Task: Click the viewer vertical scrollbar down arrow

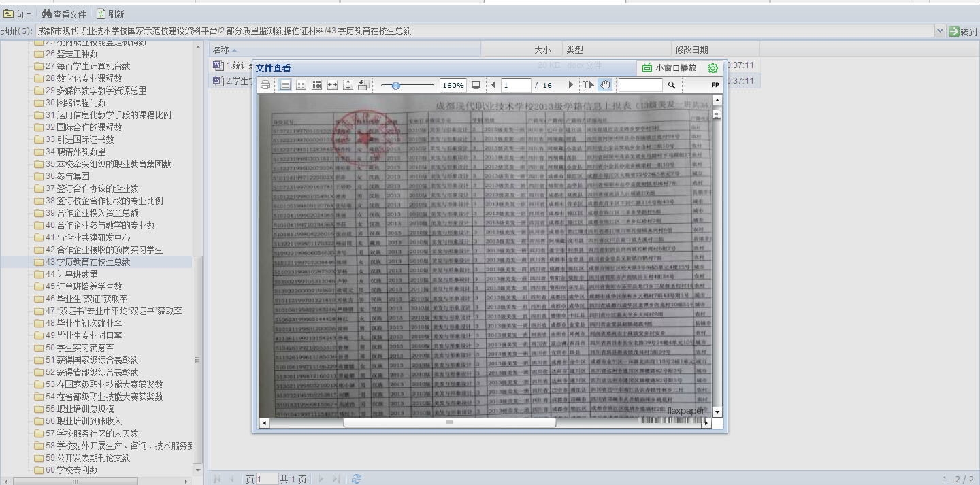Action: (x=717, y=412)
